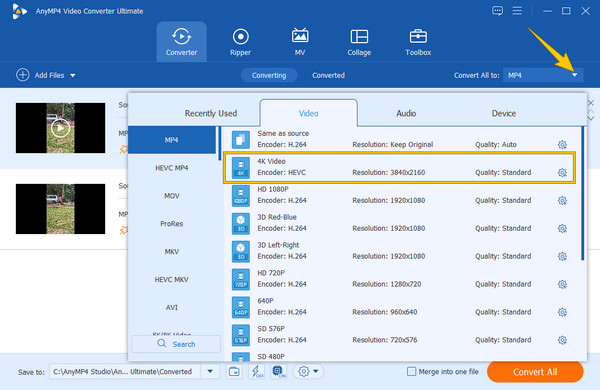Select HEVC MKV in the format list
Screen dimensions: 600x390
point(172,280)
